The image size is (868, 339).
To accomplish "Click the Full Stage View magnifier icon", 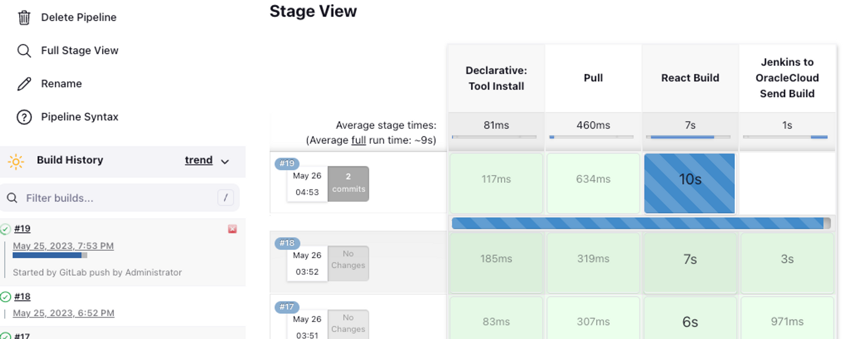I will tap(24, 51).
